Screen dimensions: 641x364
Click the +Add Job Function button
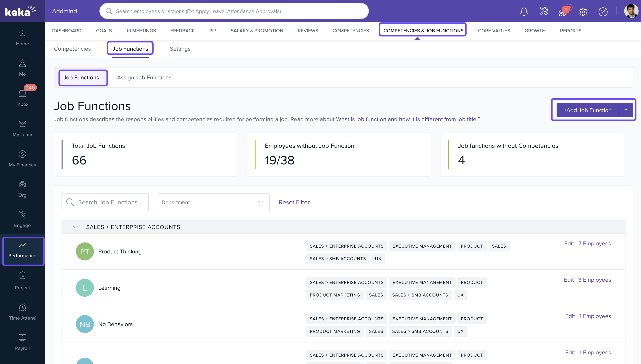click(587, 110)
